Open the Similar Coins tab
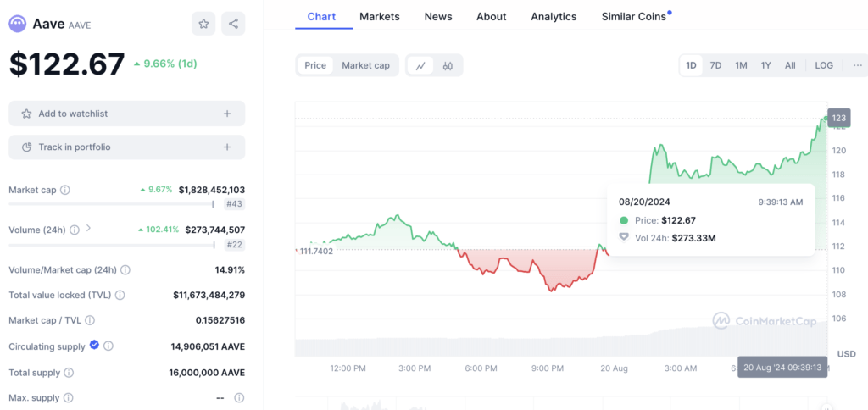 pyautogui.click(x=634, y=16)
